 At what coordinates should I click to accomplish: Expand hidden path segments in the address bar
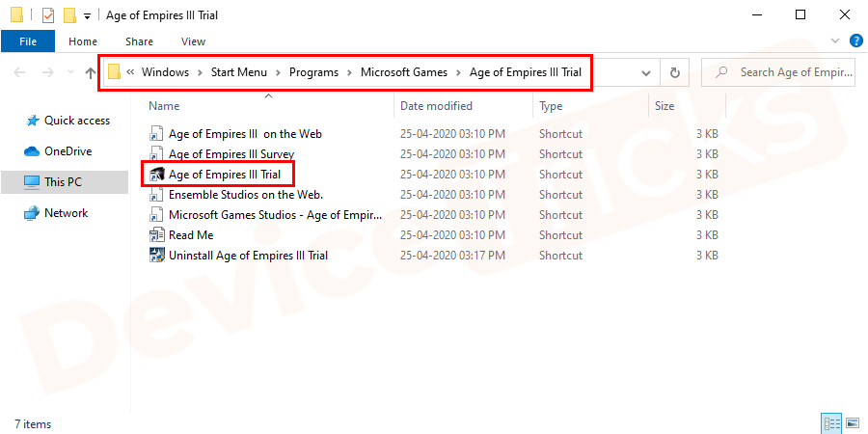coord(130,72)
